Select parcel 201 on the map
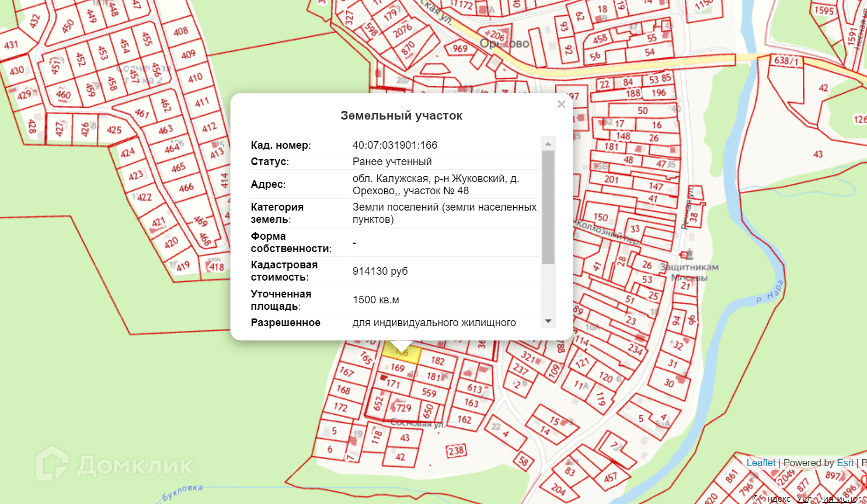 tap(611, 179)
